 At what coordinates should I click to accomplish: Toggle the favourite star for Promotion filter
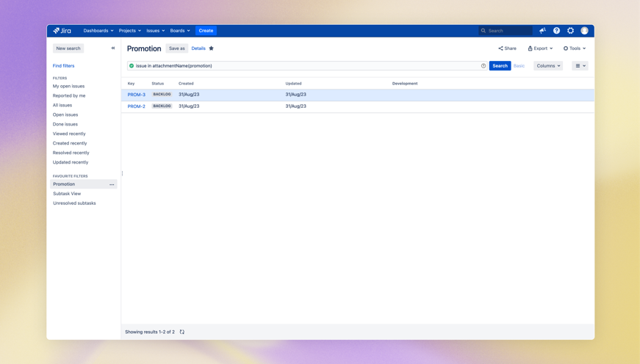tap(212, 48)
